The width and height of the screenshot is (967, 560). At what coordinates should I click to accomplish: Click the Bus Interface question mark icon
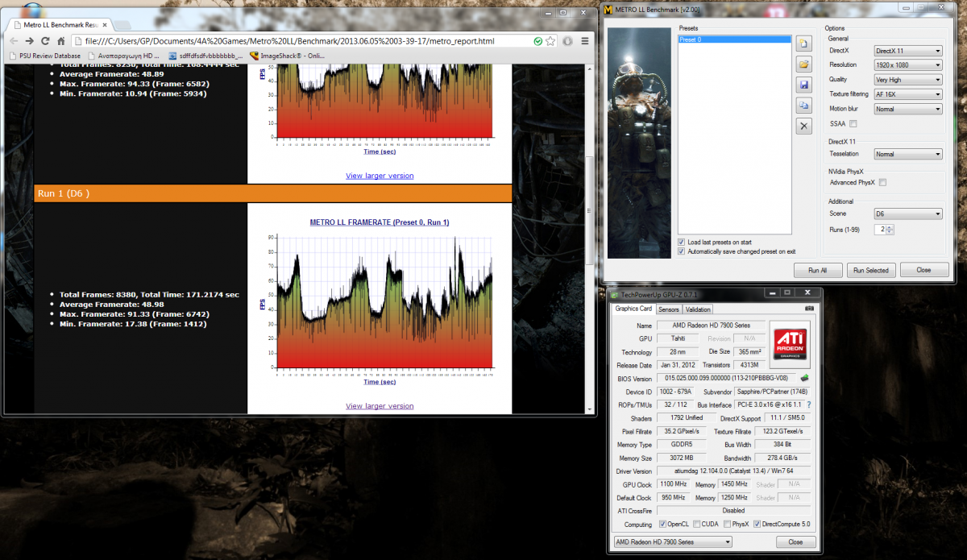pos(808,404)
